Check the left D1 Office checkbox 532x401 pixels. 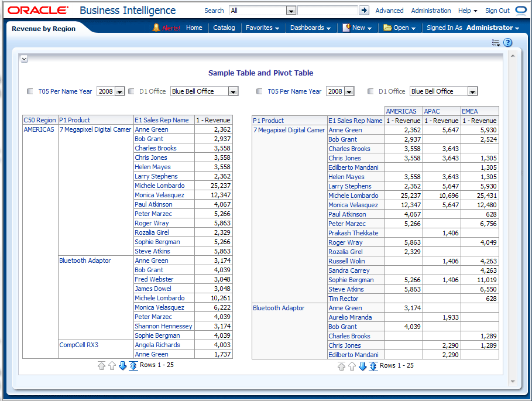click(132, 91)
